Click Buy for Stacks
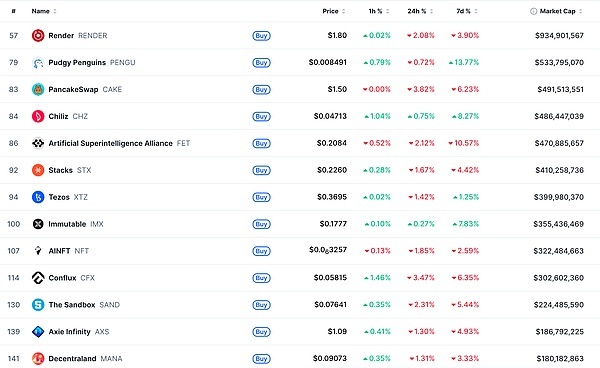Screen dimensions: 600x368 261,170
